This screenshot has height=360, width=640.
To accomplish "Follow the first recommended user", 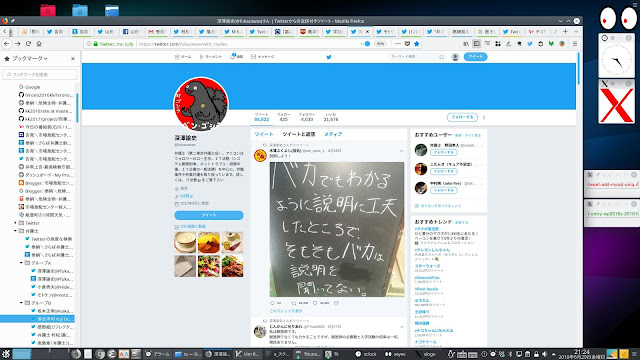I will click(x=444, y=152).
